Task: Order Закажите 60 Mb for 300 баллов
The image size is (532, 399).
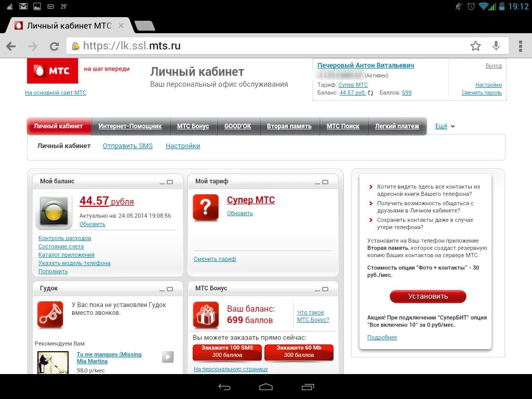Action: pos(299,352)
